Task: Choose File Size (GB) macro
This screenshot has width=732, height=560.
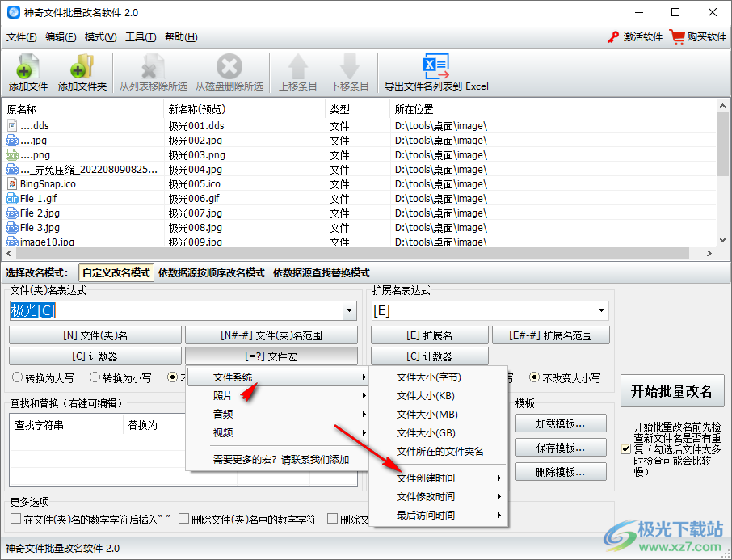Action: tap(439, 433)
